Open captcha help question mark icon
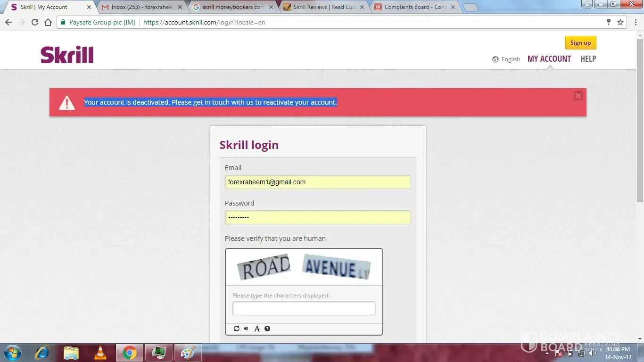The width and height of the screenshot is (644, 362). 267,329
